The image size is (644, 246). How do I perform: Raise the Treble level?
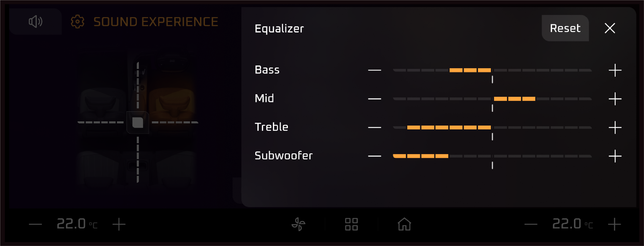click(615, 128)
